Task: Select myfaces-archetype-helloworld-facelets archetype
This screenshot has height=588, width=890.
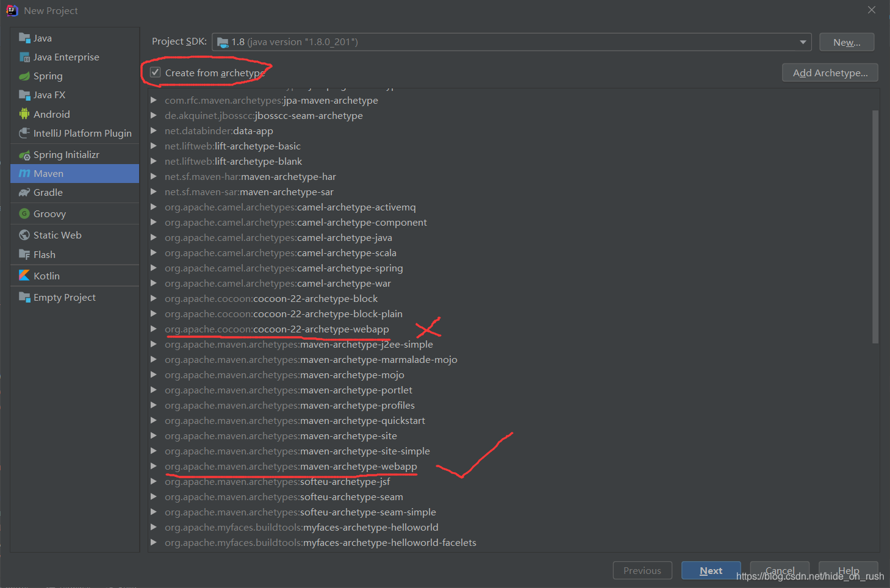Action: (320, 542)
